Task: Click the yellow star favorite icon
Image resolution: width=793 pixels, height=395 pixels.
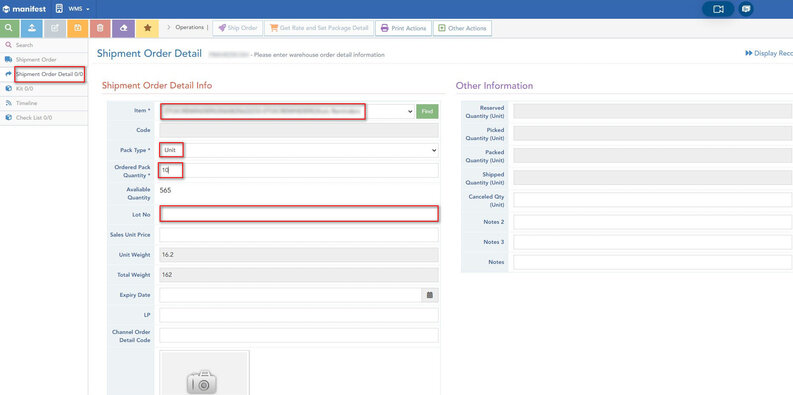Action: [147, 28]
